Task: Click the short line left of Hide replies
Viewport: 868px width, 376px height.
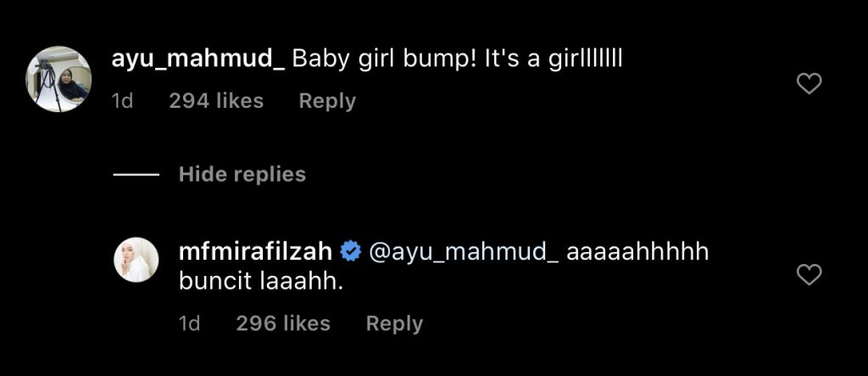Action: coord(136,175)
